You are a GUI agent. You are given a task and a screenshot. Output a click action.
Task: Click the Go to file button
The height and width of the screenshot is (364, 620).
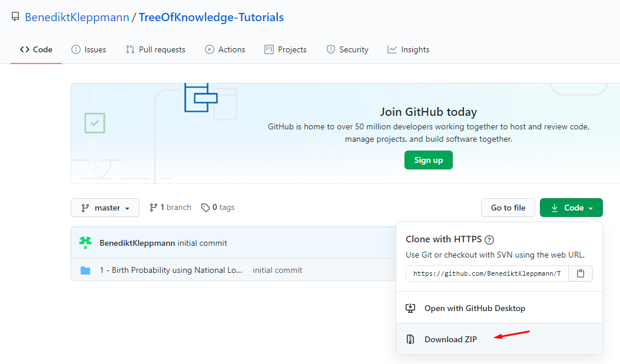(x=508, y=208)
